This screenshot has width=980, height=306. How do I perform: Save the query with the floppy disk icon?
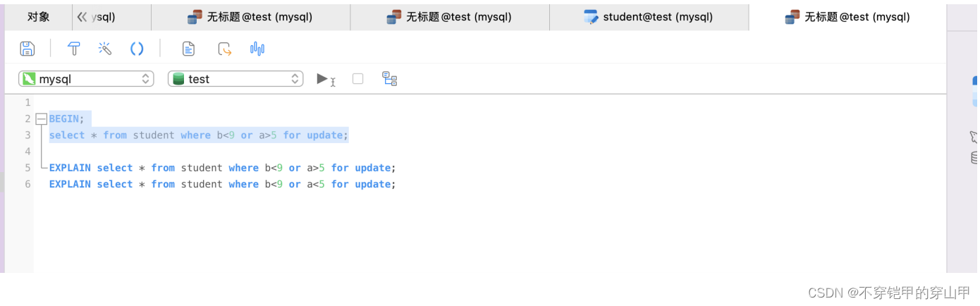pos(27,49)
